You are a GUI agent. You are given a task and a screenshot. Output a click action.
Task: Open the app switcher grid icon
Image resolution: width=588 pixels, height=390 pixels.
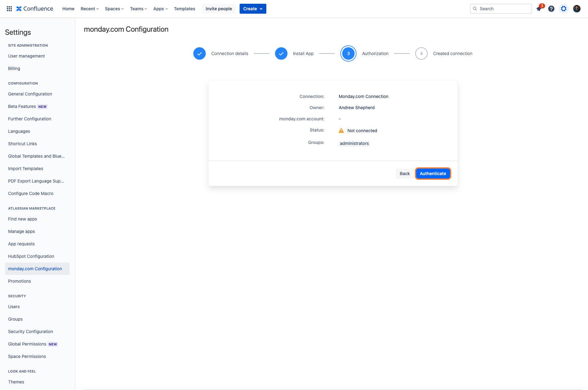9,9
